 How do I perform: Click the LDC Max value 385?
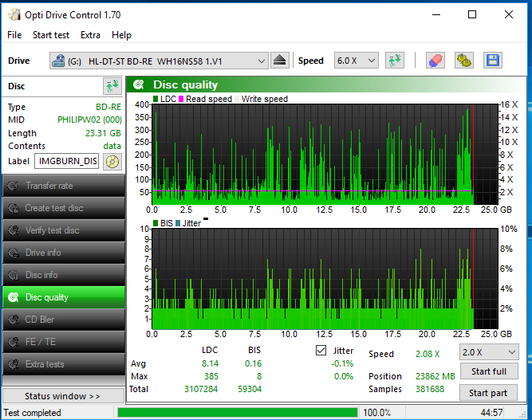click(211, 376)
